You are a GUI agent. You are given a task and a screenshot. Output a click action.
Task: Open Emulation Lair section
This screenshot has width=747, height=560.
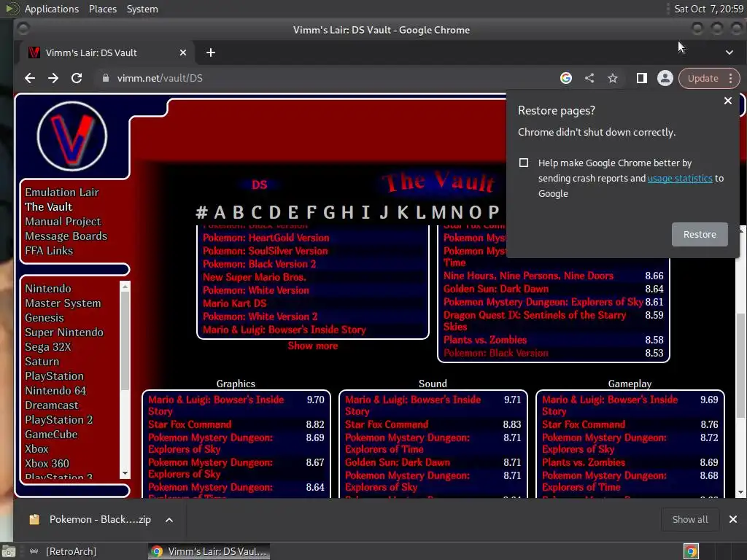pos(62,192)
